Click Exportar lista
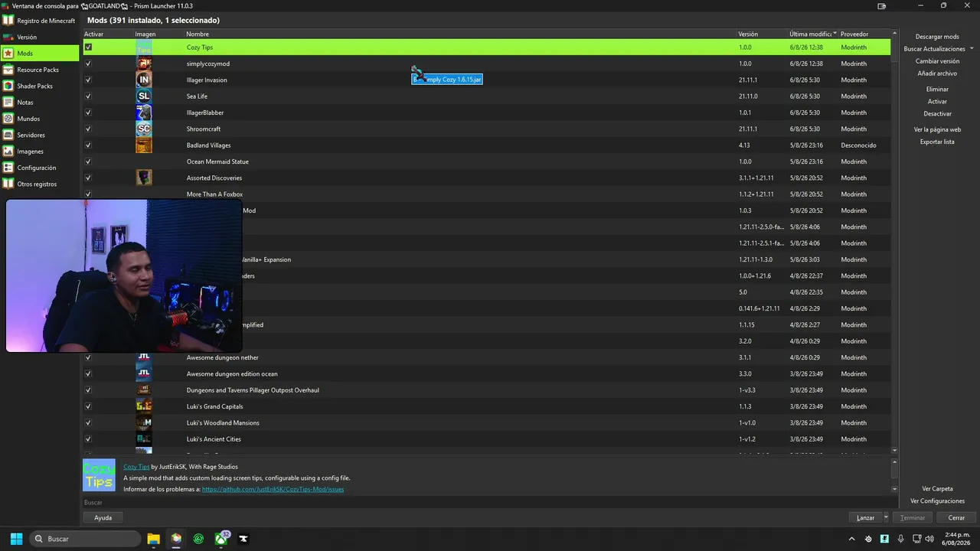980x551 pixels. point(937,142)
